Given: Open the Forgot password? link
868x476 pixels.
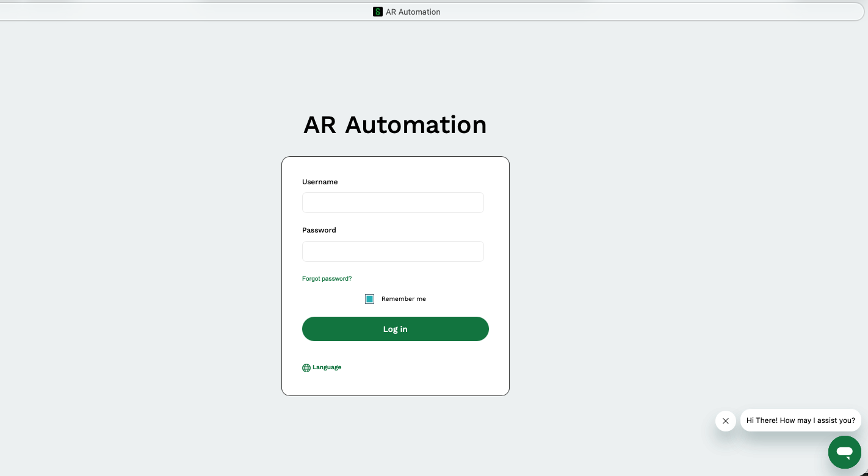Looking at the screenshot, I should (x=327, y=279).
